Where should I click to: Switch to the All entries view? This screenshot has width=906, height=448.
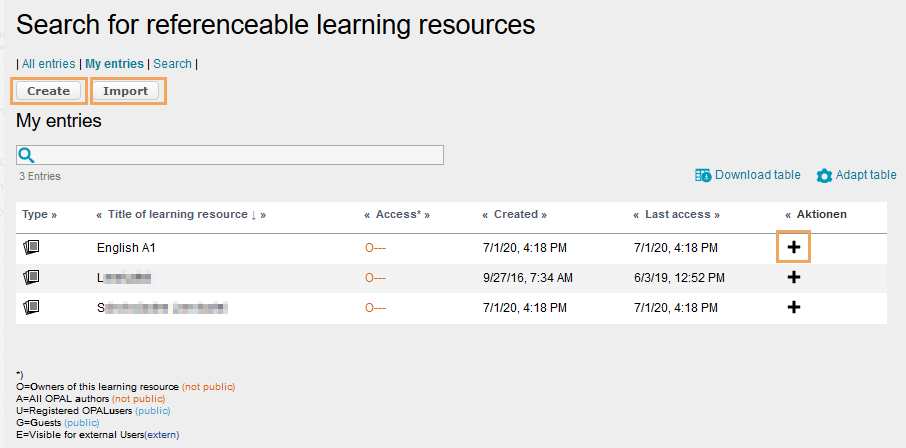click(x=49, y=64)
